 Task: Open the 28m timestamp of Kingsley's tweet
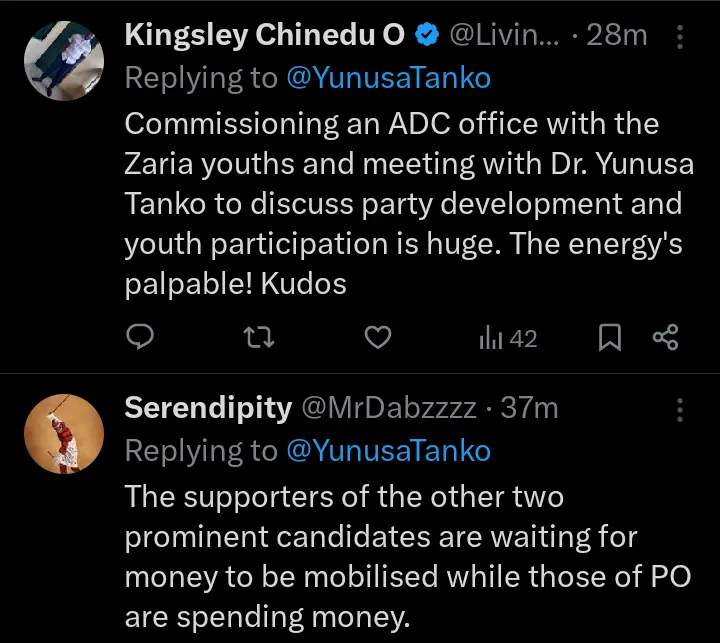click(617, 36)
